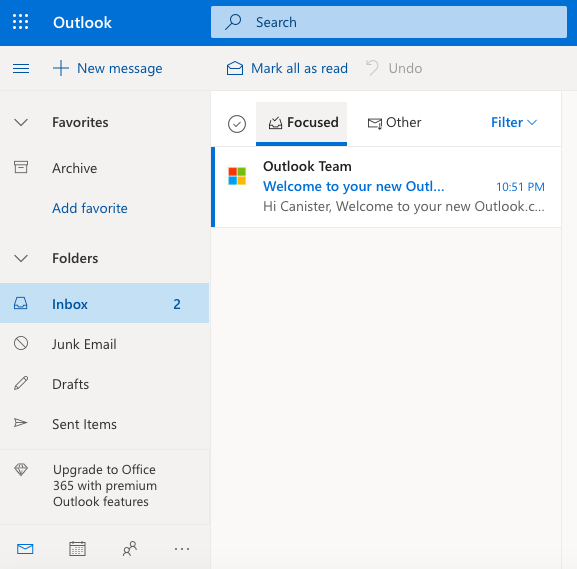
Task: Switch to the Other tab
Action: tap(394, 123)
